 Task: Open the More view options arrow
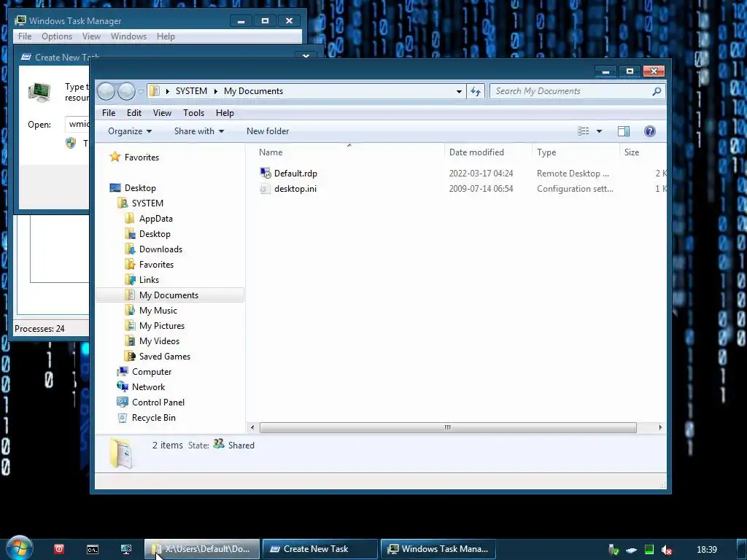(x=600, y=131)
